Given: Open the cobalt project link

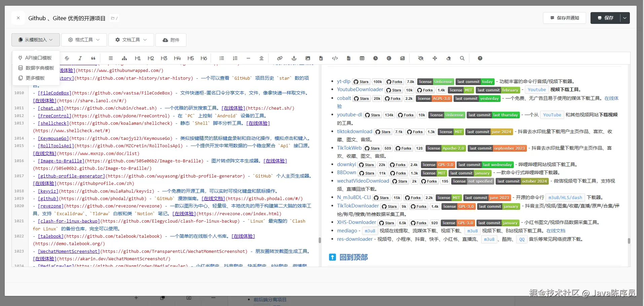Looking at the screenshot, I should point(344,98).
